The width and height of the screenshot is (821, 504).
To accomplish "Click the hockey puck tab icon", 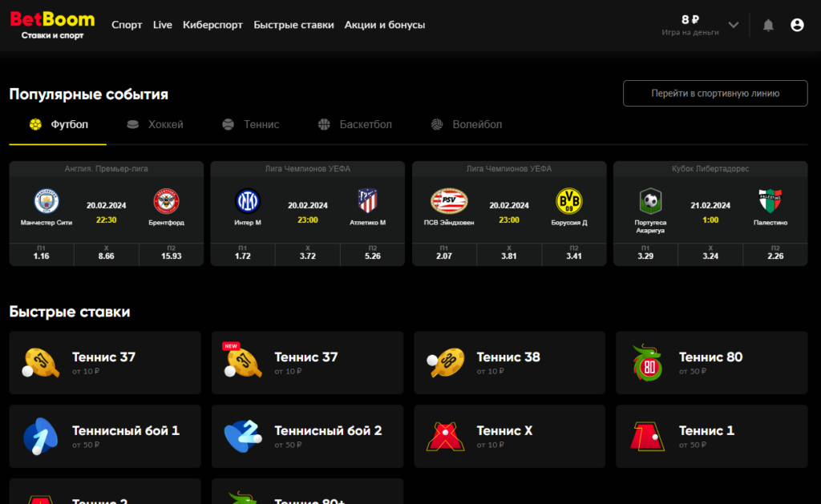I will tap(132, 124).
